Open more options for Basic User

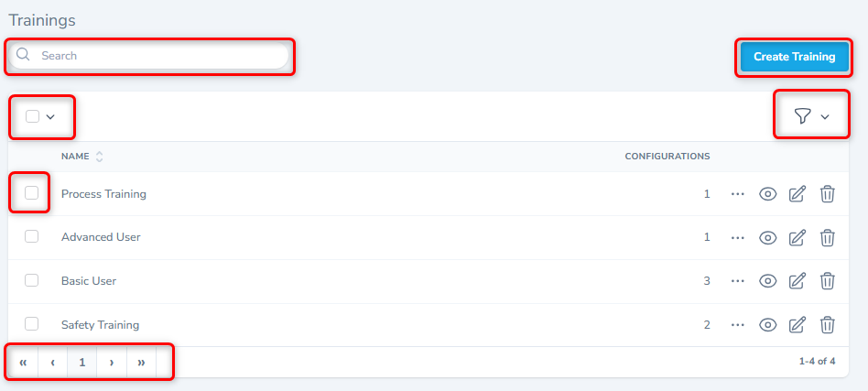tap(738, 281)
